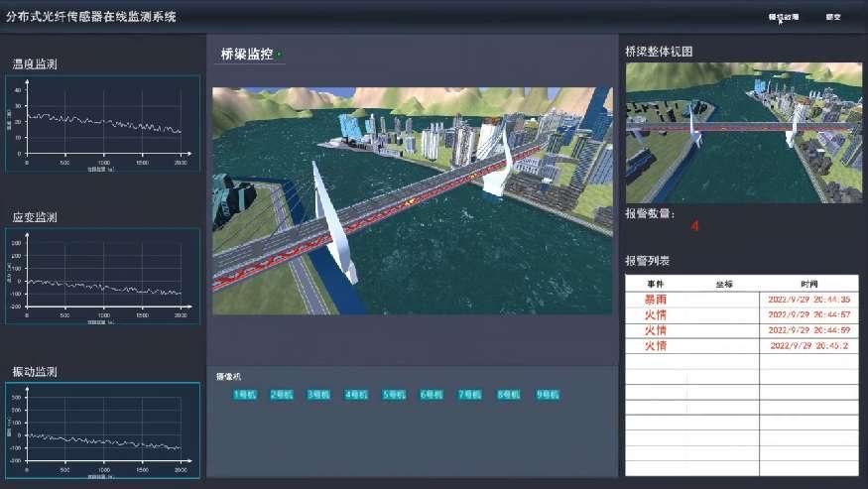Select camera 2号机
This screenshot has height=489, width=868.
[x=282, y=395]
